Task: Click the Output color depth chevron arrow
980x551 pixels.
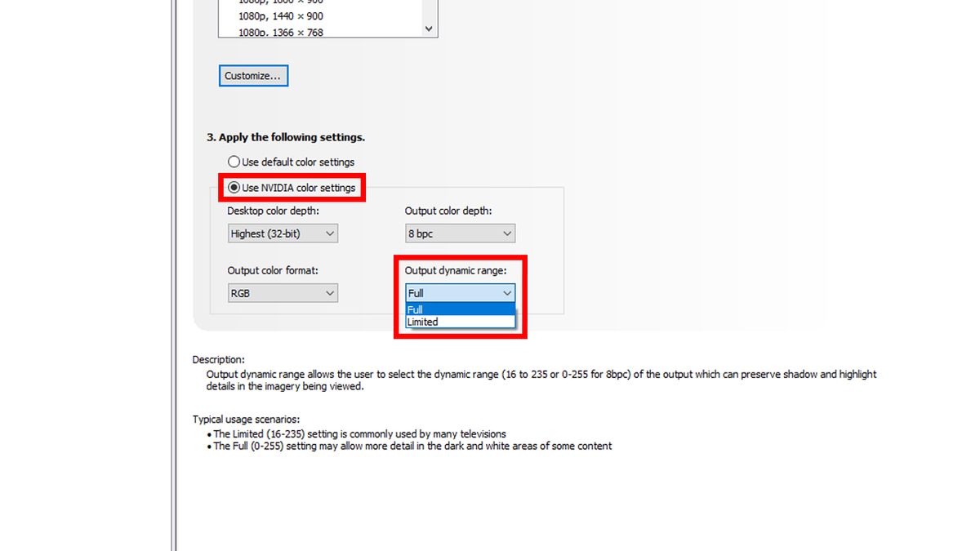Action: pyautogui.click(x=508, y=233)
